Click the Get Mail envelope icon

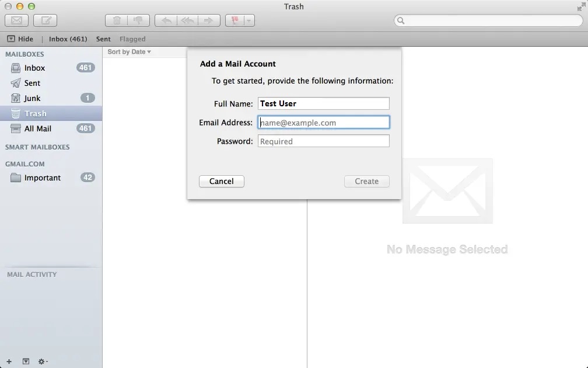(17, 20)
